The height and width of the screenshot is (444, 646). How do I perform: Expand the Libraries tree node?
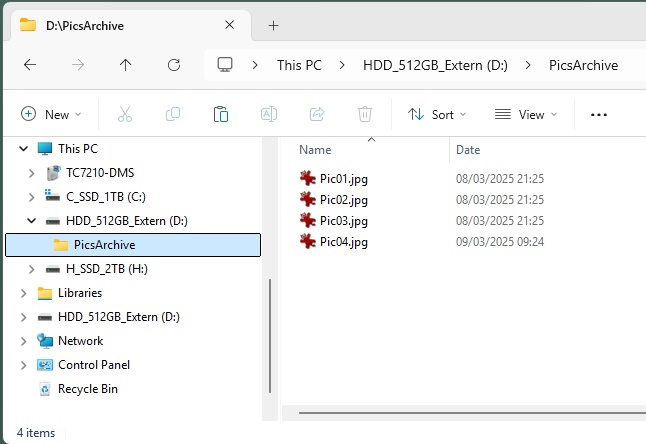[x=23, y=293]
